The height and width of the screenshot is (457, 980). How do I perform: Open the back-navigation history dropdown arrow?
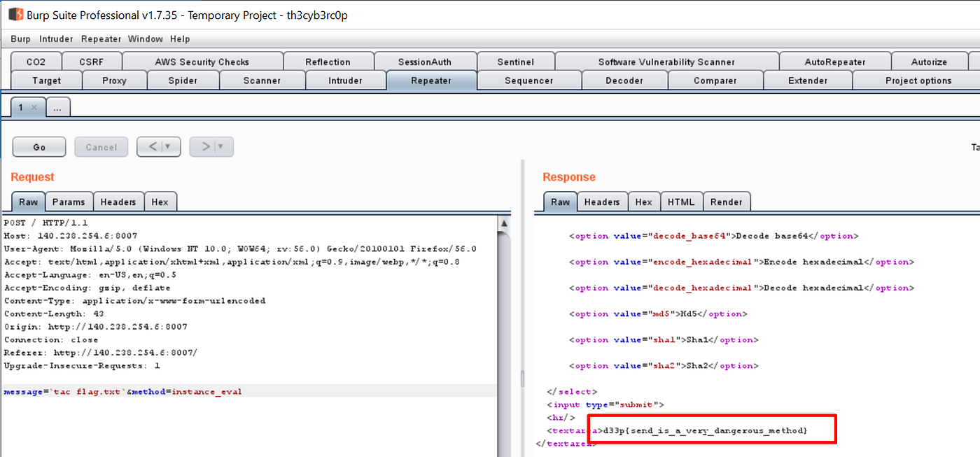(x=167, y=146)
